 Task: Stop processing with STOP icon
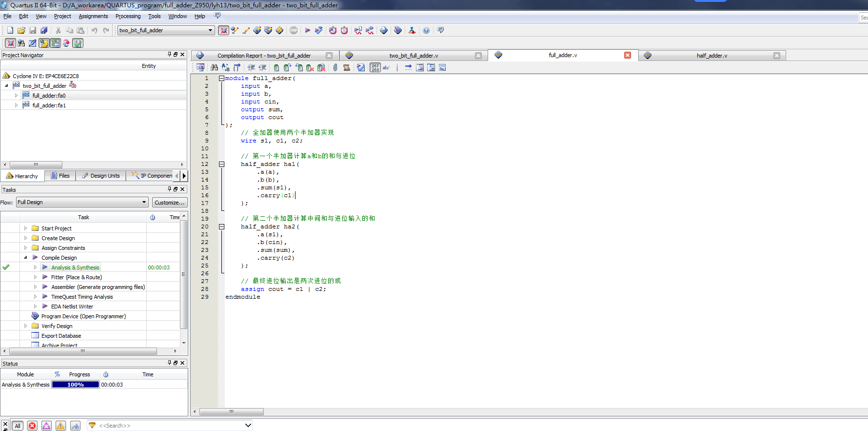tap(294, 30)
